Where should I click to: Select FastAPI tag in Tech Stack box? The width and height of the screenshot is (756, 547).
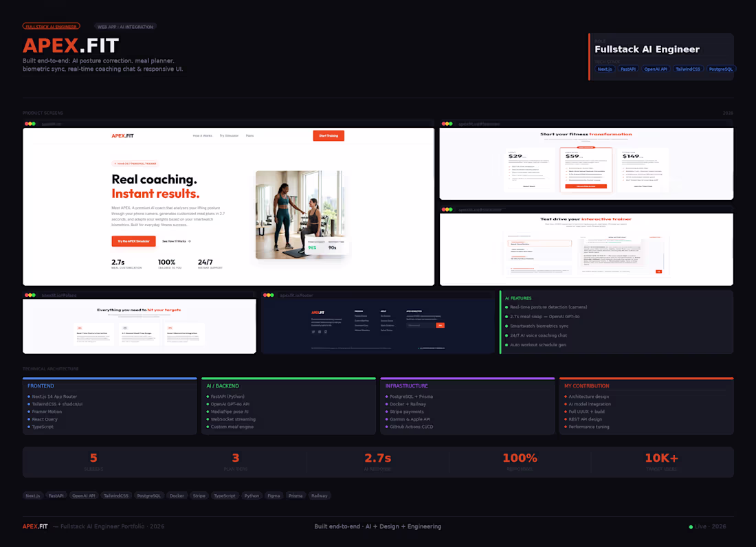click(x=627, y=69)
